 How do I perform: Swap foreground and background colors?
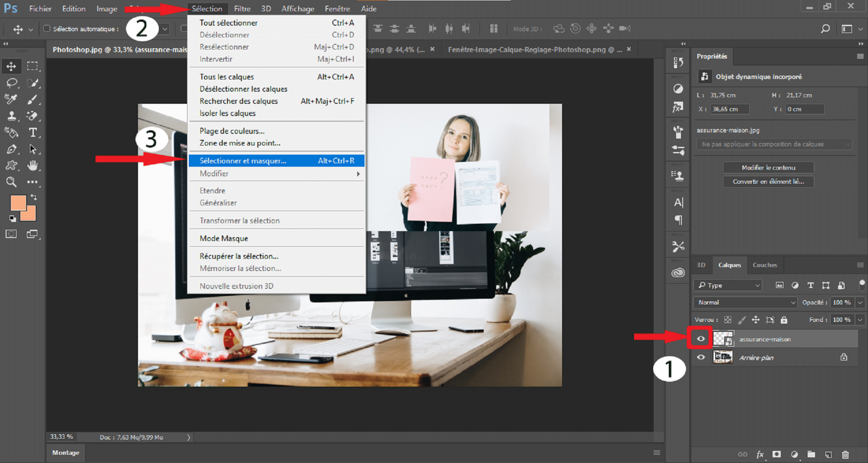[33, 197]
